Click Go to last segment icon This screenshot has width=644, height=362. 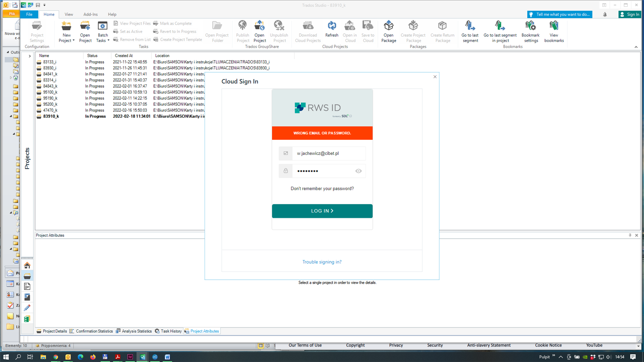470,26
